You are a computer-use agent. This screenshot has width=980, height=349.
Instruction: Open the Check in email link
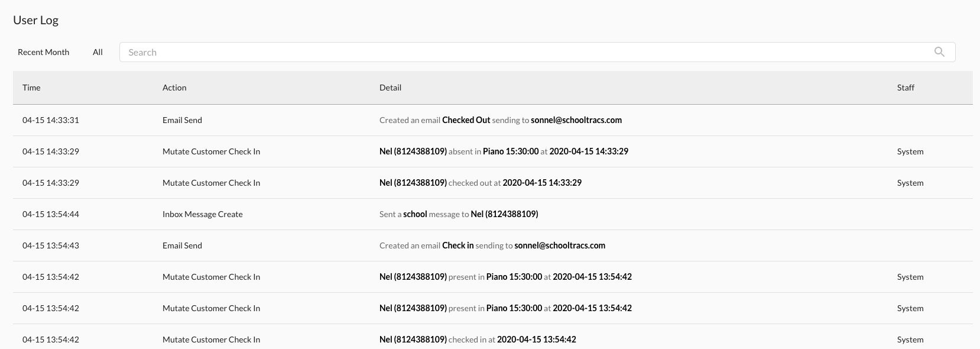[x=457, y=245]
